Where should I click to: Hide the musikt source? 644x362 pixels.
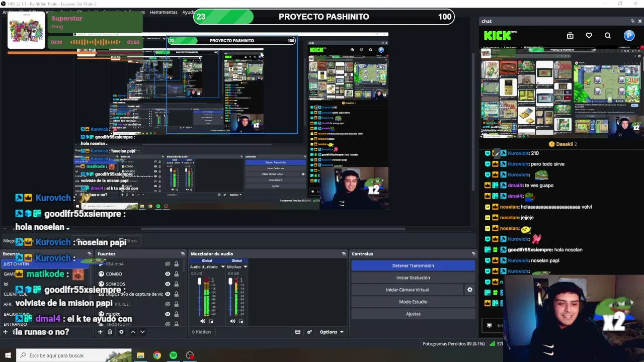[x=168, y=314]
